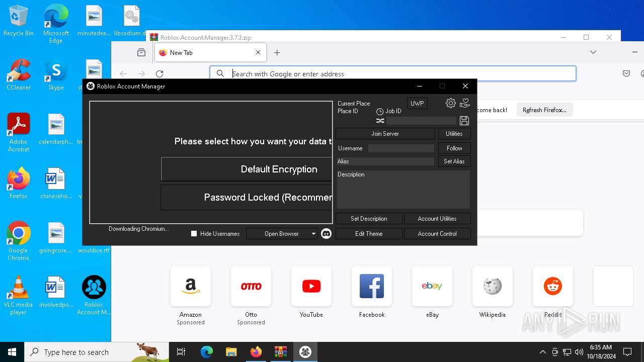This screenshot has height=362, width=644.
Task: Click the UWP button
Action: click(x=417, y=103)
